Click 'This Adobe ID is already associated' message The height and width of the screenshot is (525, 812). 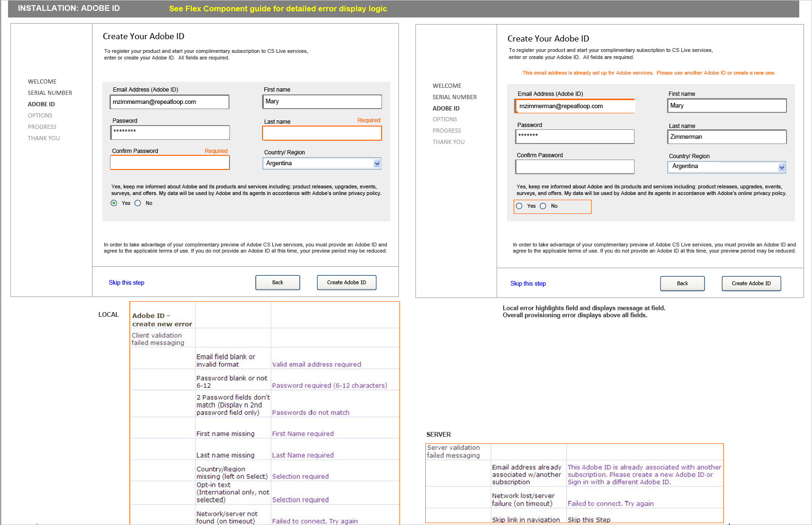pos(644,474)
